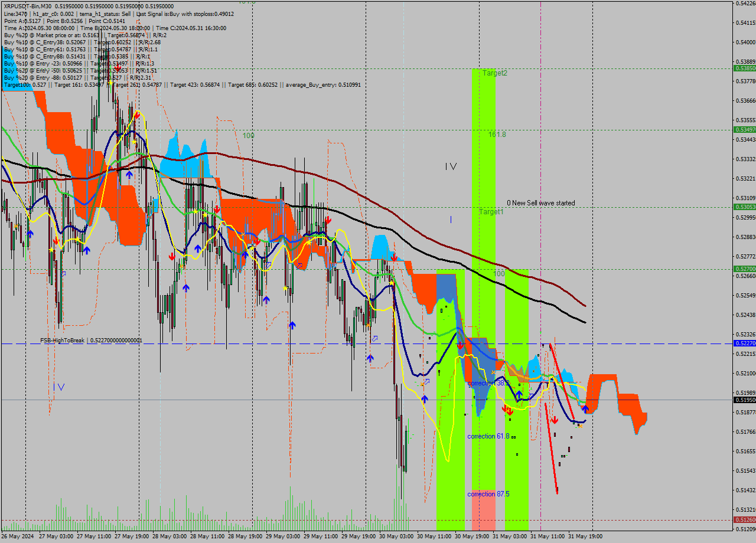Click the XRPUSDT-Bin,M30 symbol title
The image size is (756, 543).
27,6
